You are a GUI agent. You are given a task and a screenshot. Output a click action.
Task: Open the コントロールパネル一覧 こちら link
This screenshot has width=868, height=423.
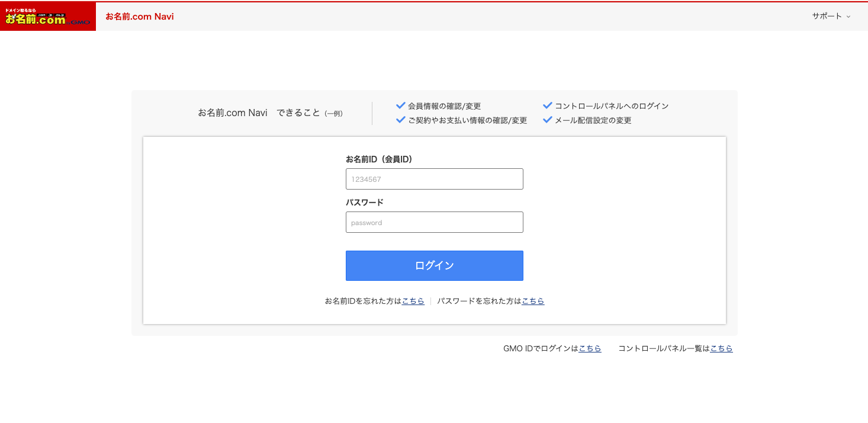click(x=721, y=348)
